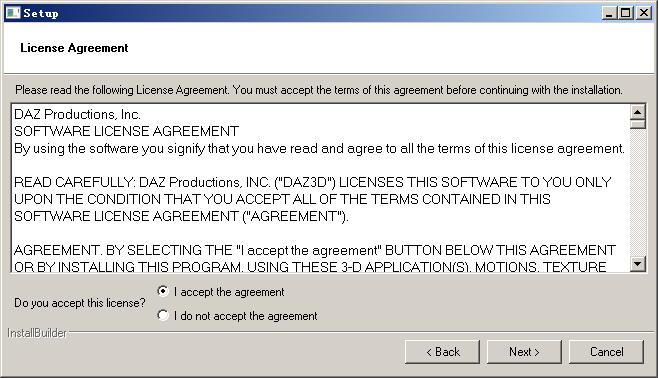
Task: Select "I accept the agreement" radio button
Action: [163, 291]
